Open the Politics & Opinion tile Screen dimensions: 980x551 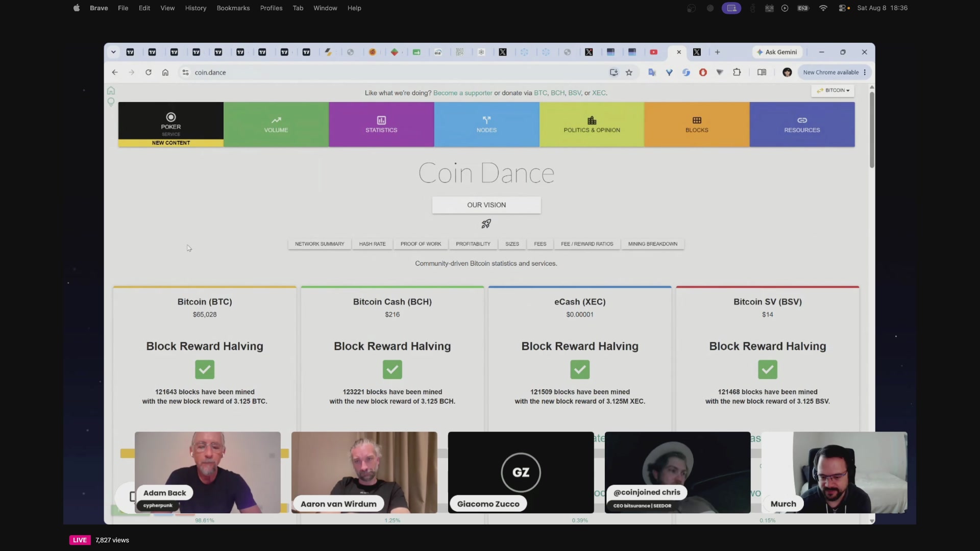pyautogui.click(x=592, y=124)
